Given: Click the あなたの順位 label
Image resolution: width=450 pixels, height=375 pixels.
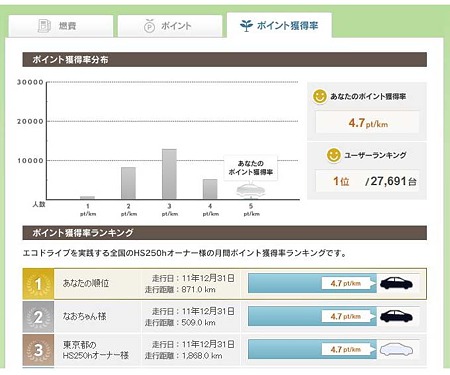Looking at the screenshot, I should [86, 283].
